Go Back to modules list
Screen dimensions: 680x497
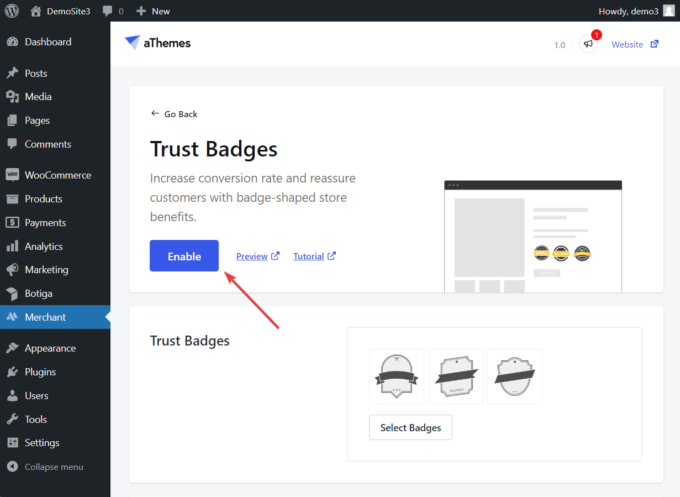(174, 114)
